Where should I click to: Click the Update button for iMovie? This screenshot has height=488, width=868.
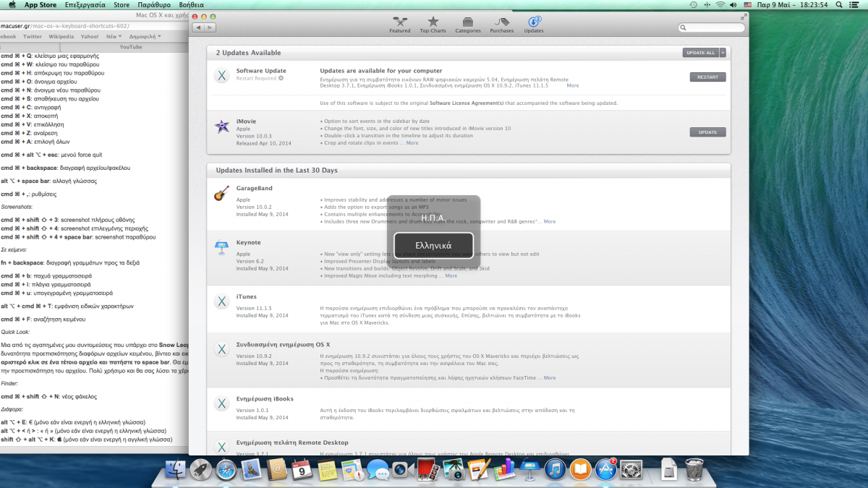click(x=707, y=132)
